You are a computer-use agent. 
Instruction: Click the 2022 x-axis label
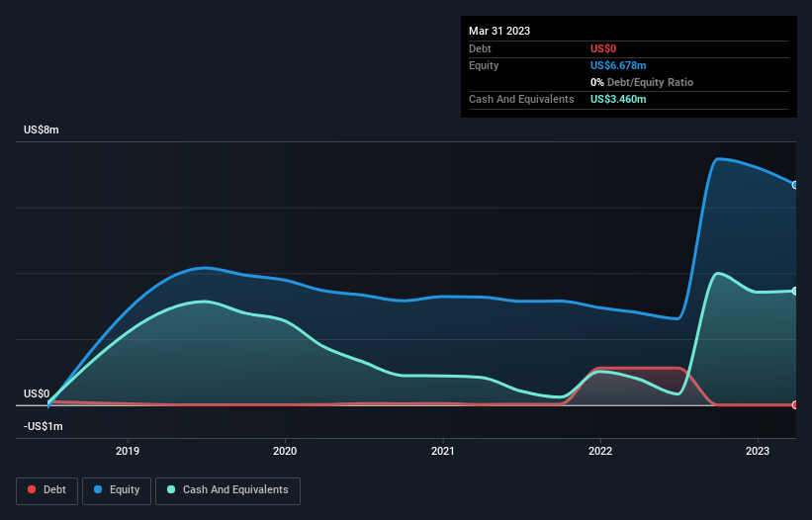(x=600, y=451)
